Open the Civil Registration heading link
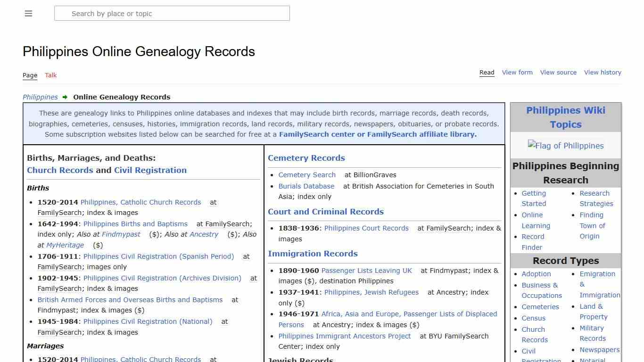 point(150,170)
